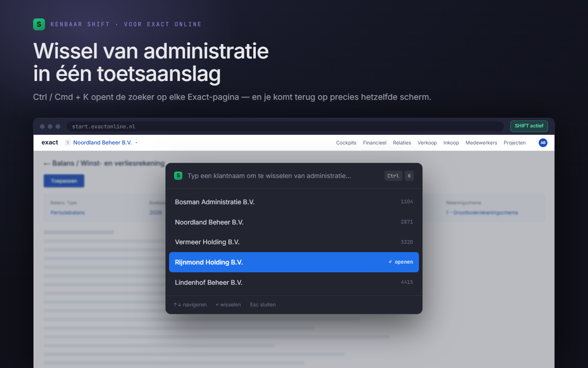
Task: Open the Financieel menu
Action: (375, 143)
